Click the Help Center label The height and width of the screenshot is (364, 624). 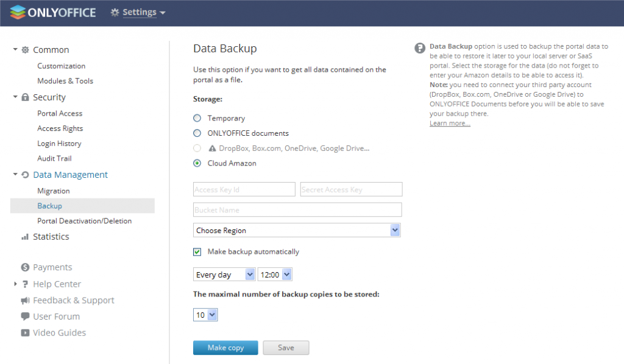coord(57,284)
